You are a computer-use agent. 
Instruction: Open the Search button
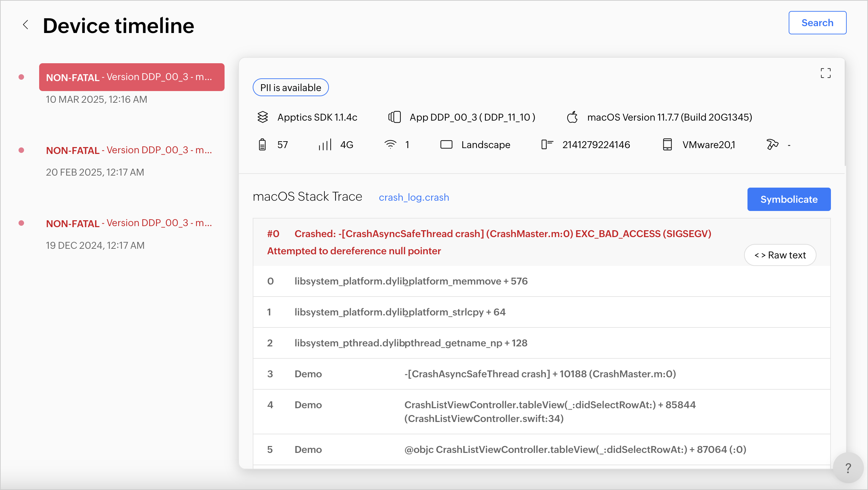click(x=817, y=23)
